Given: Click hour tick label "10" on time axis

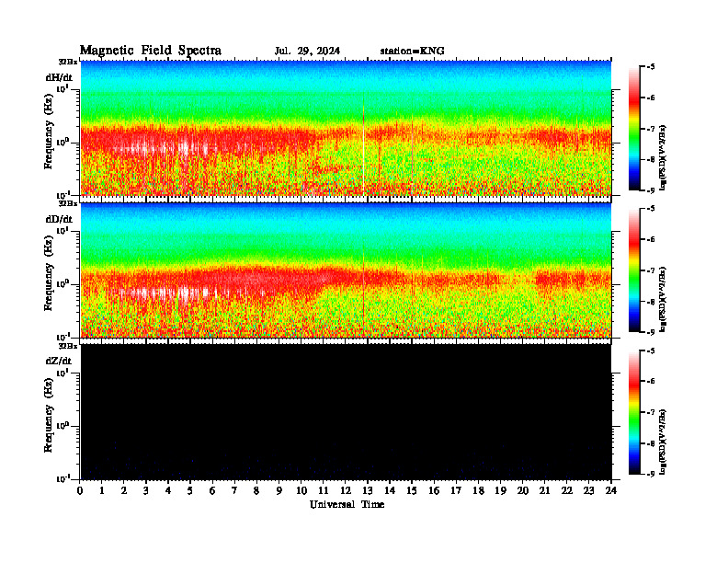Looking at the screenshot, I should pyautogui.click(x=301, y=490).
